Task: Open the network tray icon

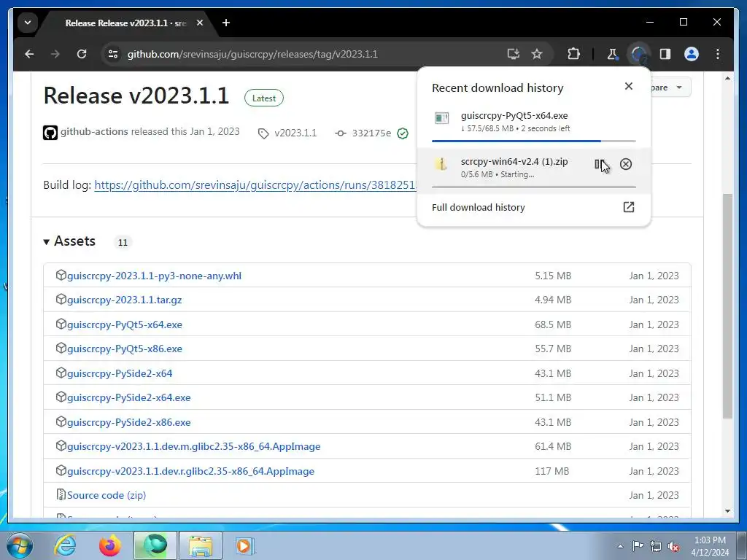Action: tap(656, 546)
